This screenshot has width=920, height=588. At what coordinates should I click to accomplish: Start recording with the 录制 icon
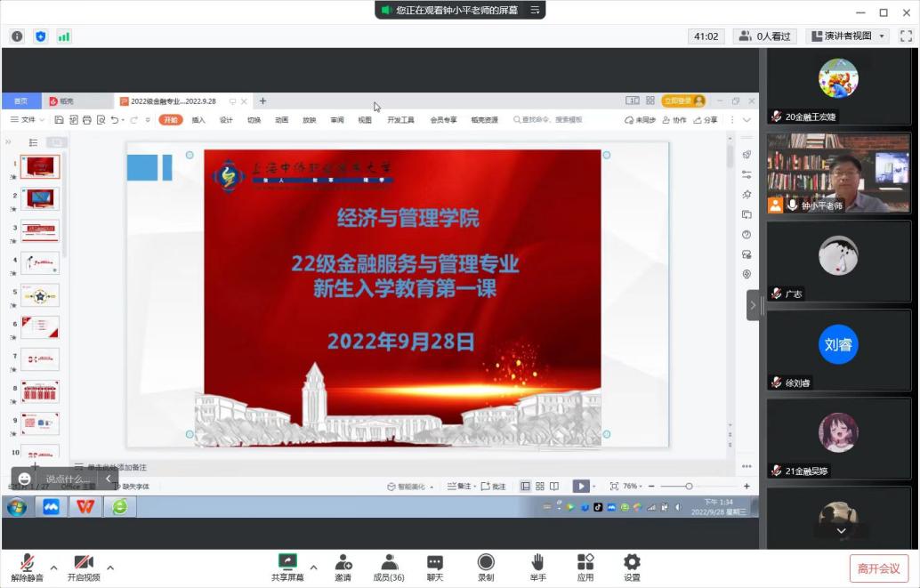pyautogui.click(x=486, y=568)
